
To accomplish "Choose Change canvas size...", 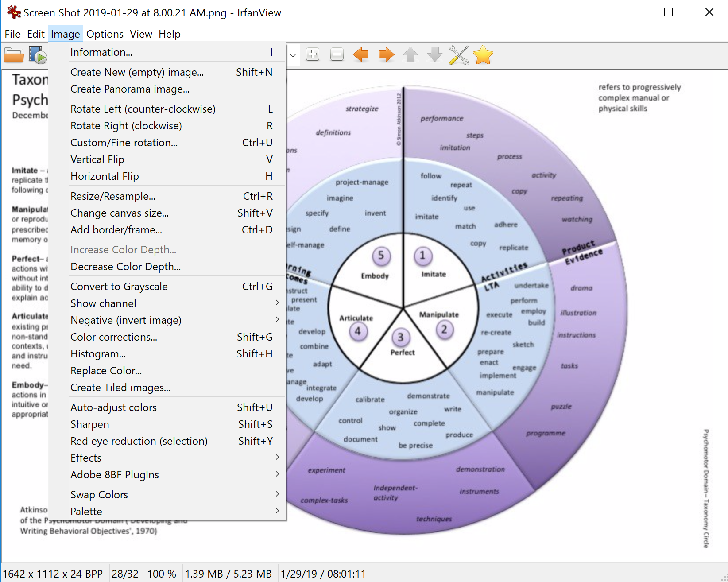I will [167, 213].
